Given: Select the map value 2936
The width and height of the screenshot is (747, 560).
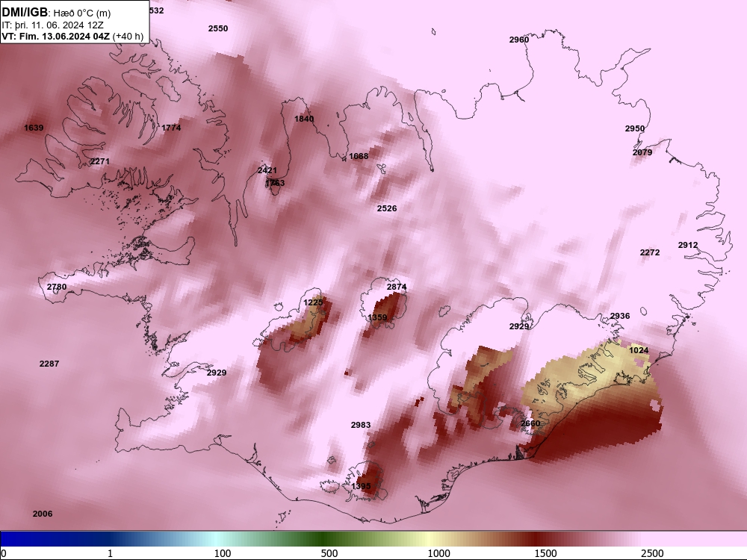Looking at the screenshot, I should point(620,316).
